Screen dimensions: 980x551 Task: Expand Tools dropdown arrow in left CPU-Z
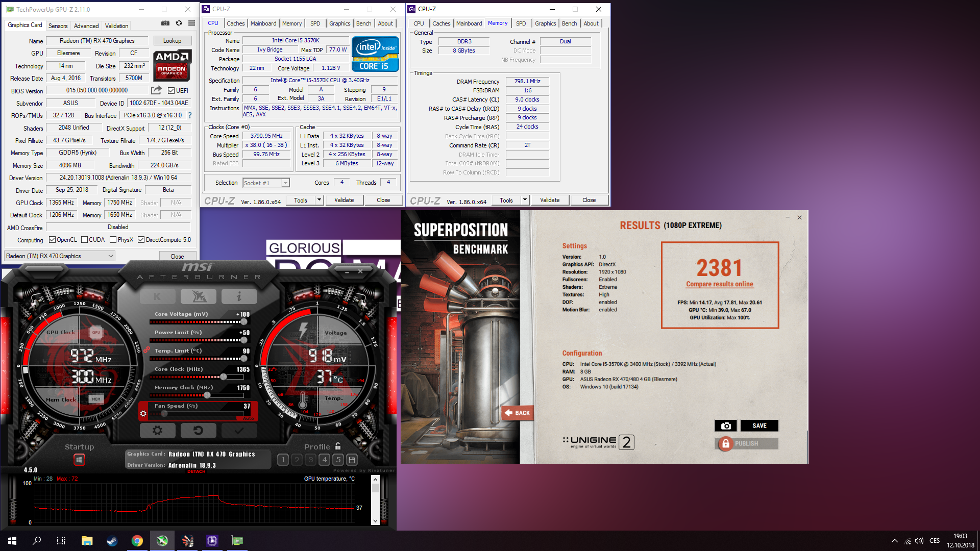[320, 200]
